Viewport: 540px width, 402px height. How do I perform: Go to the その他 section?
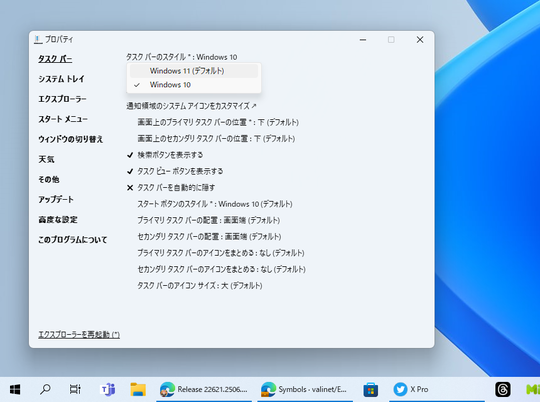(x=49, y=179)
